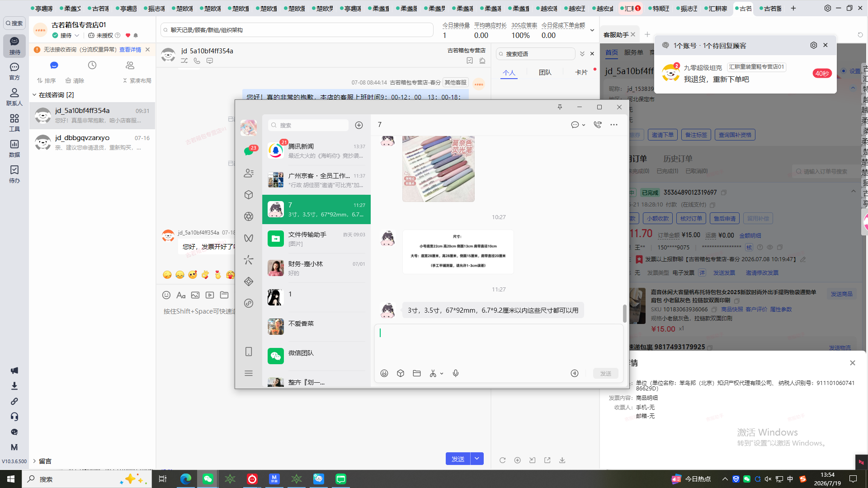
Task: Open the 数据 data panel
Action: (14, 148)
